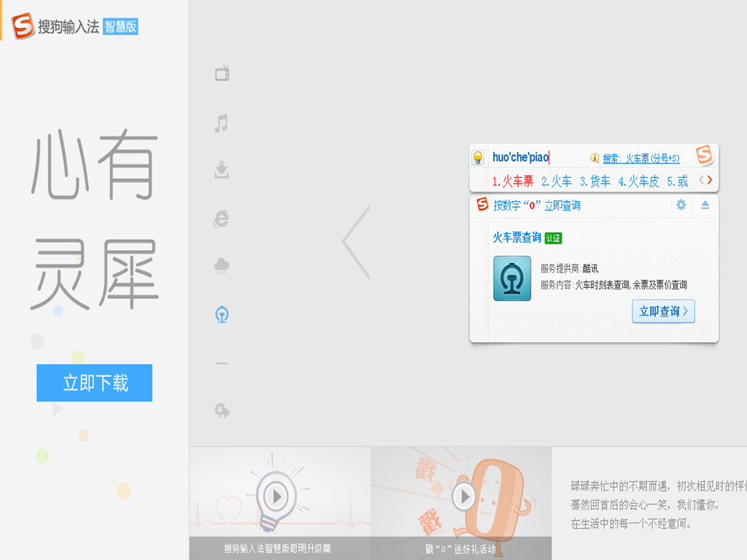Click the 立即下载 download button

(x=94, y=383)
